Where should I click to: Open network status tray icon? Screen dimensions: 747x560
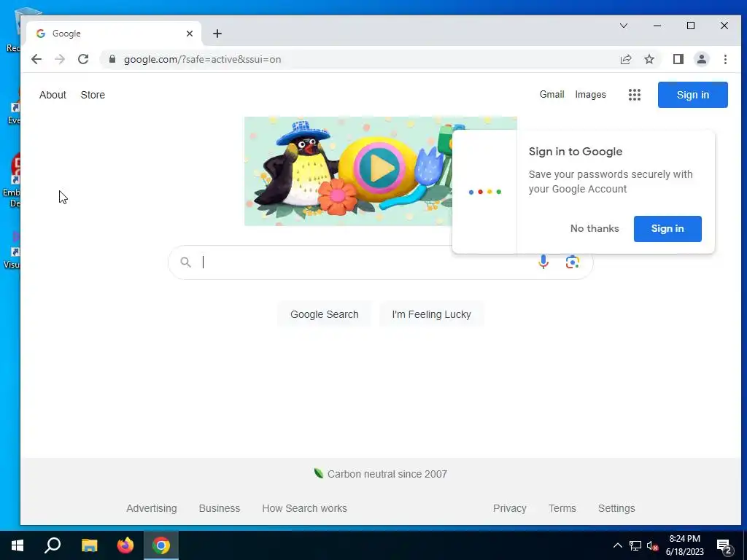coord(635,545)
